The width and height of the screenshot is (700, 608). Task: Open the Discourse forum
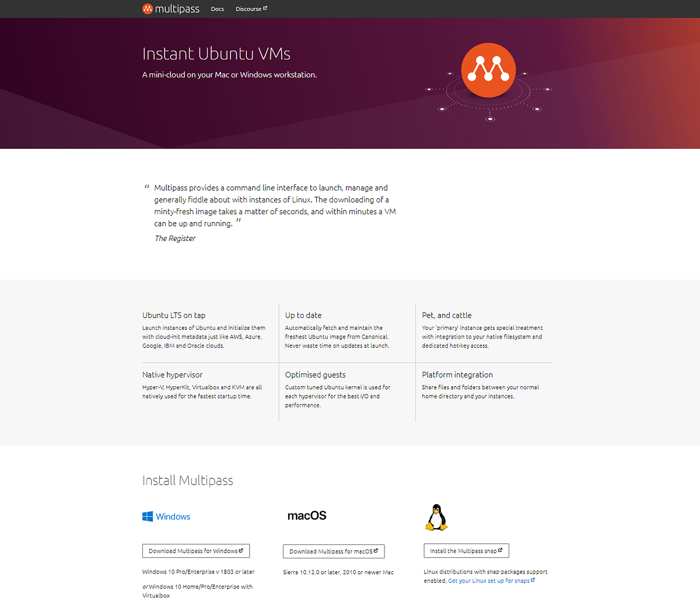[249, 9]
